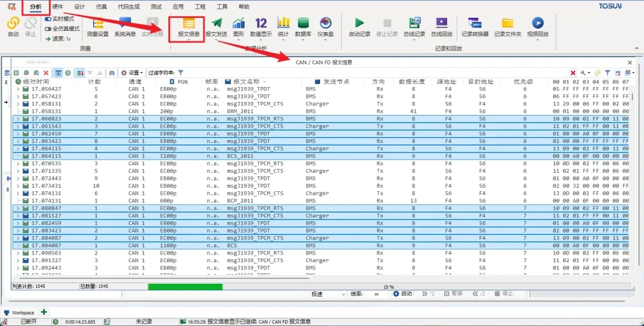644x326 pixels.
Task: Open the dropdown arrow under 报文信息
Action: click(x=189, y=39)
